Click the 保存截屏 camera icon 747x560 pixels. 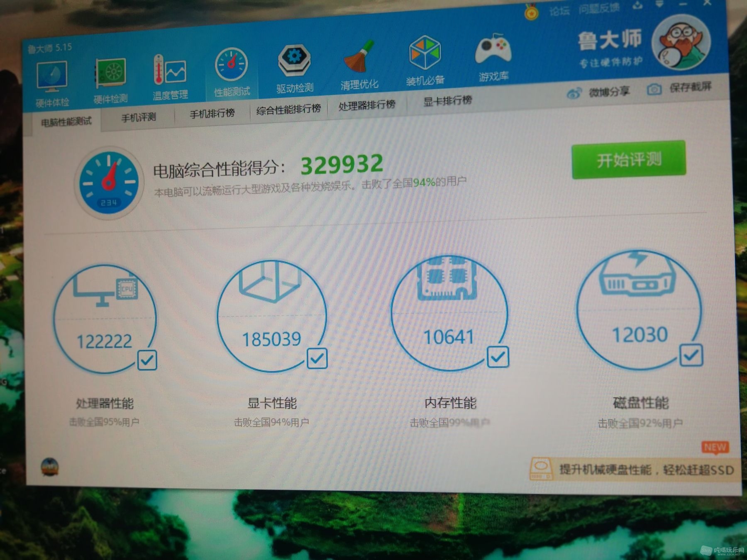pos(654,89)
